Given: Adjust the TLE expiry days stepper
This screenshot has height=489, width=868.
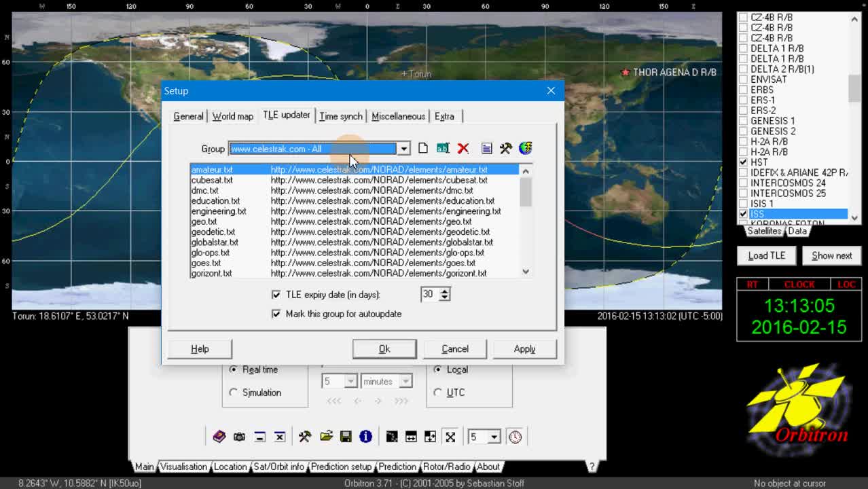Looking at the screenshot, I should (x=444, y=294).
